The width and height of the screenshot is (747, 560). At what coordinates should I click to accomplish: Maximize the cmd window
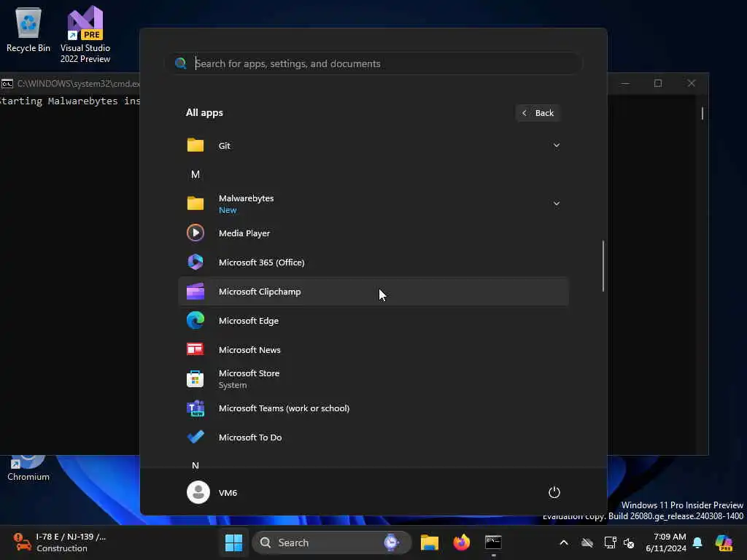(x=658, y=83)
